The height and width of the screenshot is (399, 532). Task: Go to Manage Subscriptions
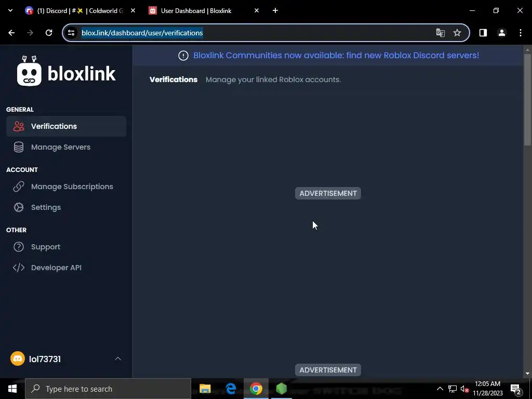pos(66,187)
